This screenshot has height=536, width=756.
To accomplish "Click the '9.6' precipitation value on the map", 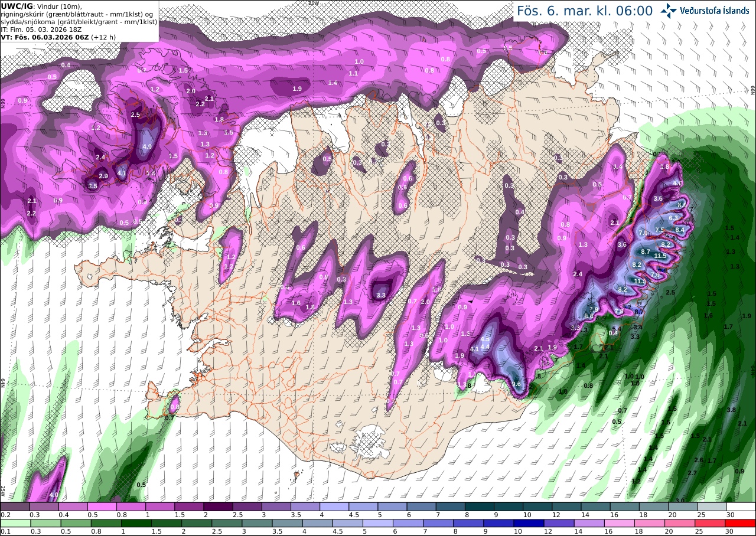I will pos(516,384).
